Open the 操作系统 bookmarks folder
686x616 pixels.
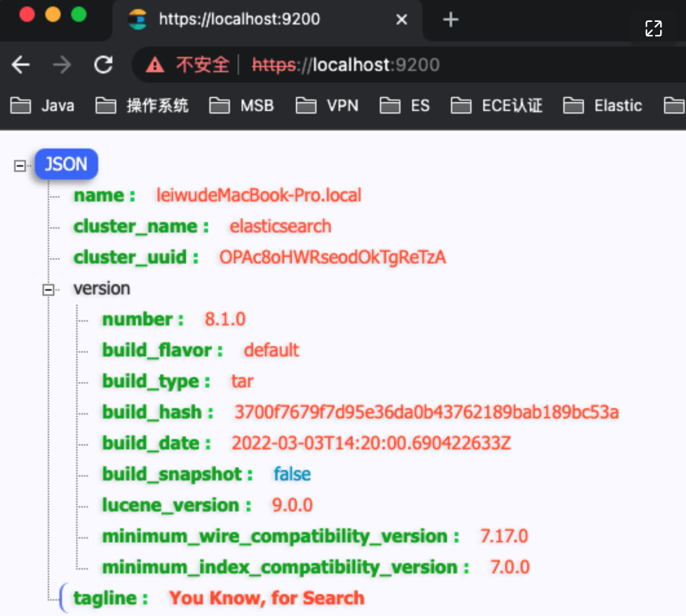[141, 106]
